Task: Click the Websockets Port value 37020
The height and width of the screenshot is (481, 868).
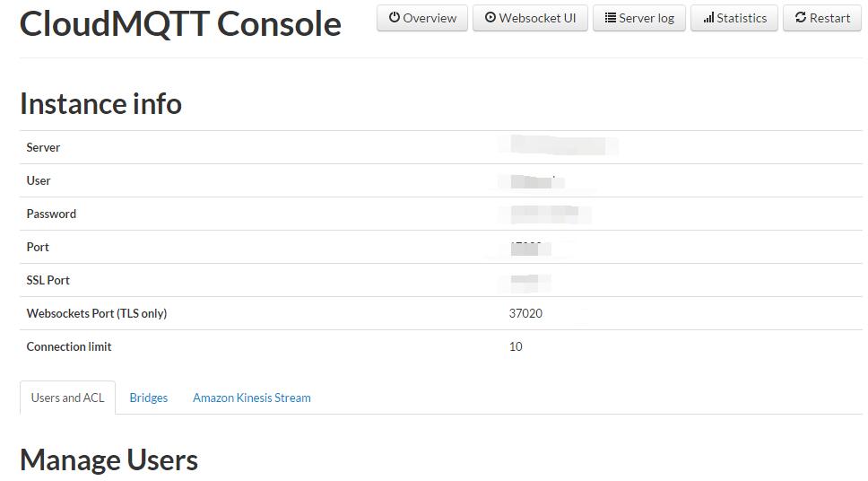Action: [x=525, y=313]
